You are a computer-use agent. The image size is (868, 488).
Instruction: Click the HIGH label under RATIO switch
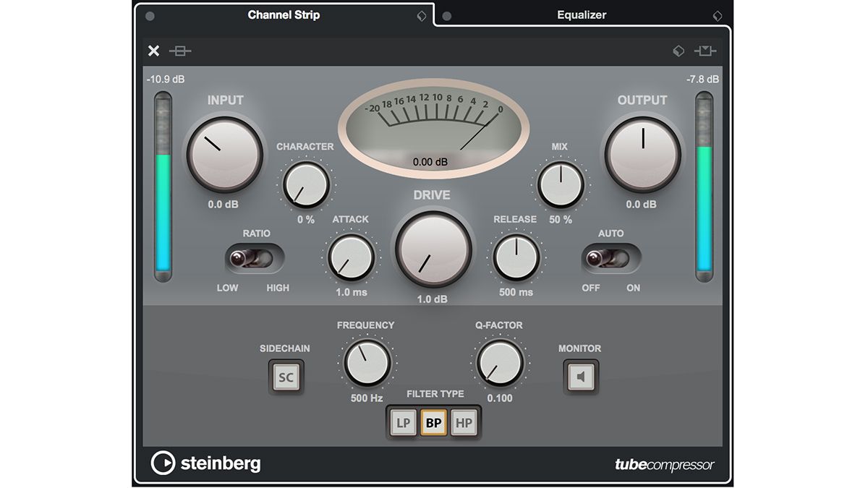(x=278, y=288)
